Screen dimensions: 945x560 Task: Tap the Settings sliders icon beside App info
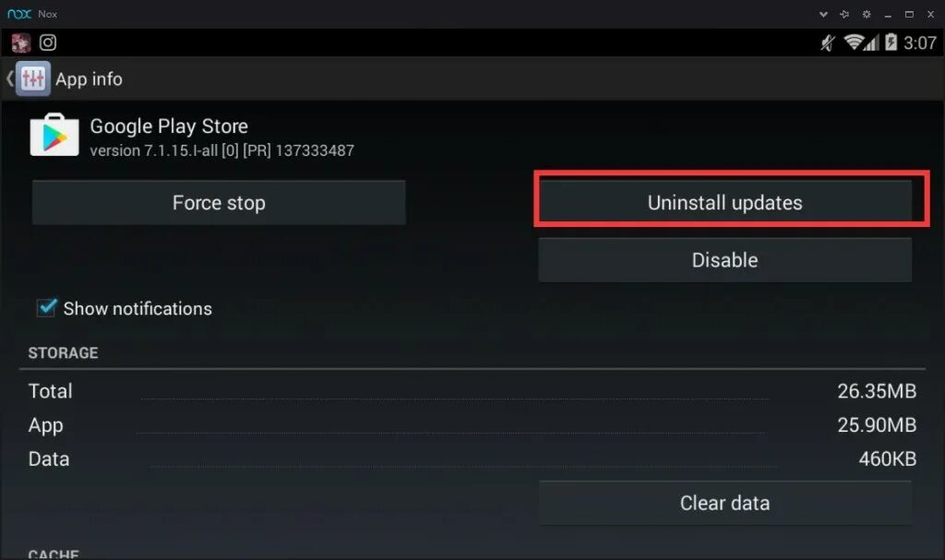(32, 78)
